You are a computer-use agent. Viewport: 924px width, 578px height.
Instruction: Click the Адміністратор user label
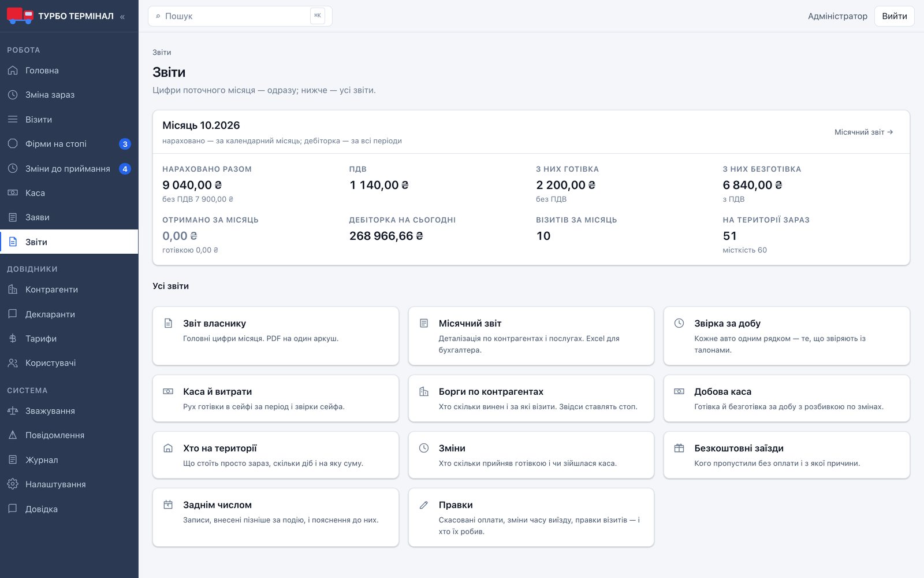837,16
